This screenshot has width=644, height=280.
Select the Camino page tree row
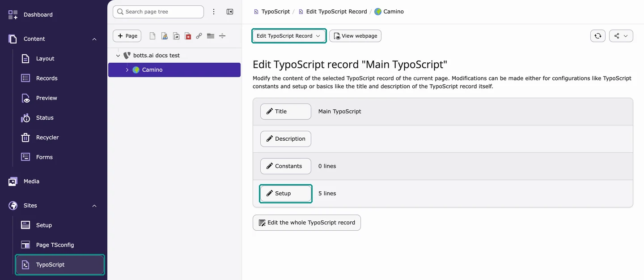[x=174, y=70]
